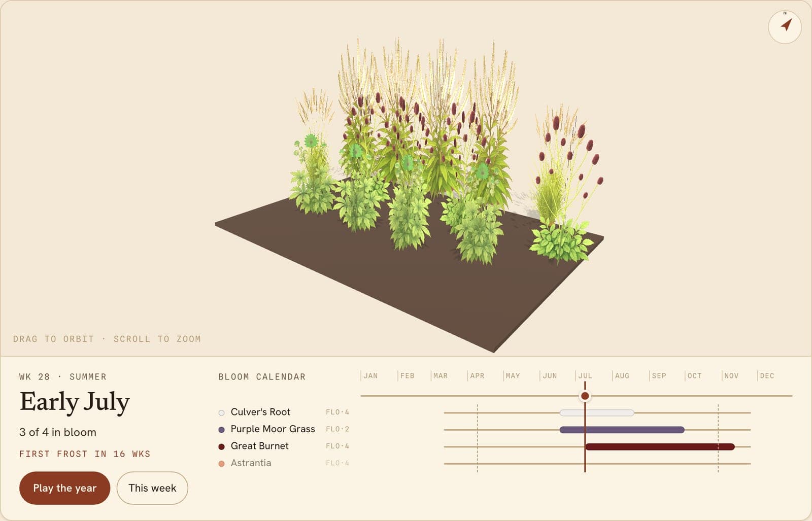Viewport: 812px width, 521px height.
Task: Jump to SEP on the calendar
Action: coord(659,376)
